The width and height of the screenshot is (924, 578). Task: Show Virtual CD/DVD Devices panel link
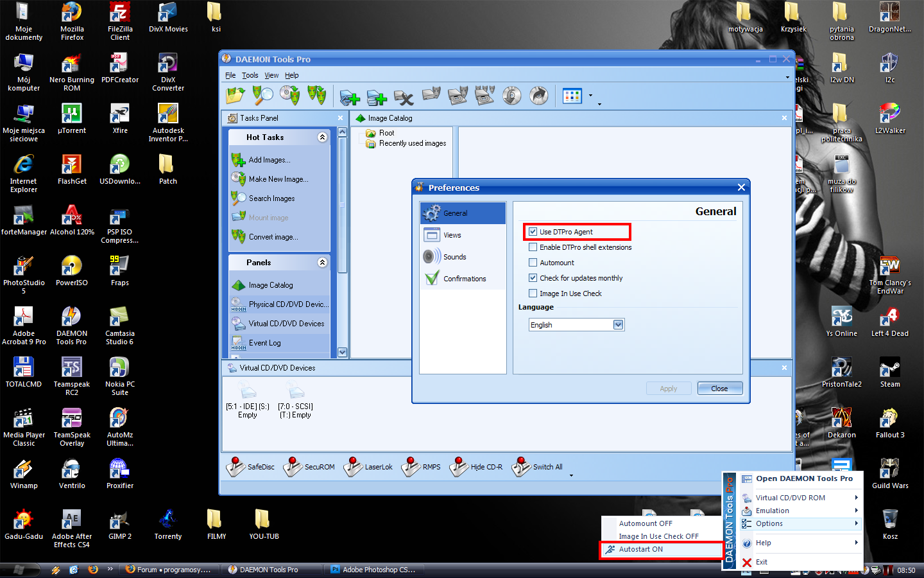[286, 324]
